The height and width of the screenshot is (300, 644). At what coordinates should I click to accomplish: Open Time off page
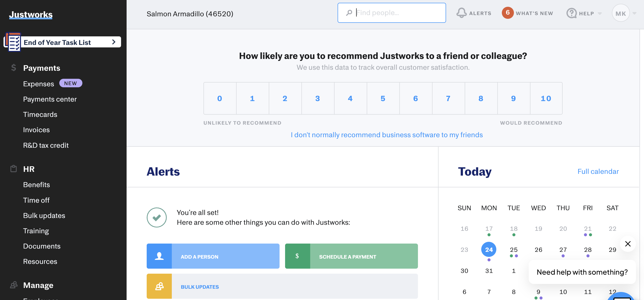point(36,200)
